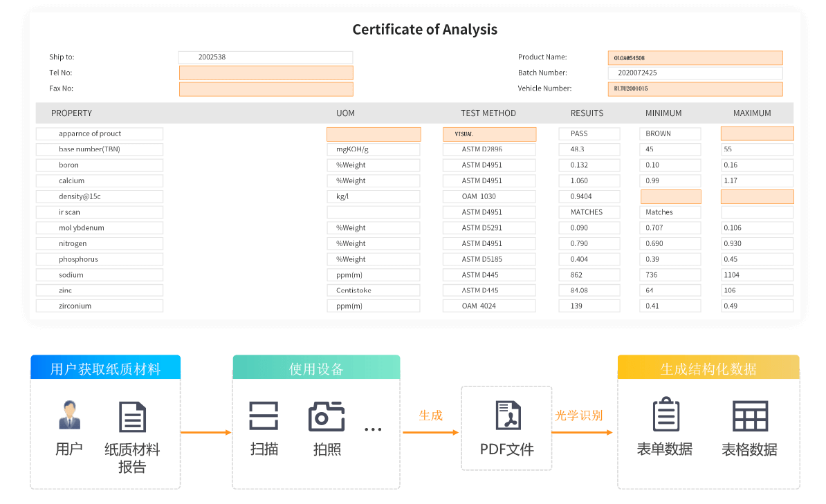The image size is (826, 504).
Task: Select the form data clipboard icon
Action: (x=665, y=415)
